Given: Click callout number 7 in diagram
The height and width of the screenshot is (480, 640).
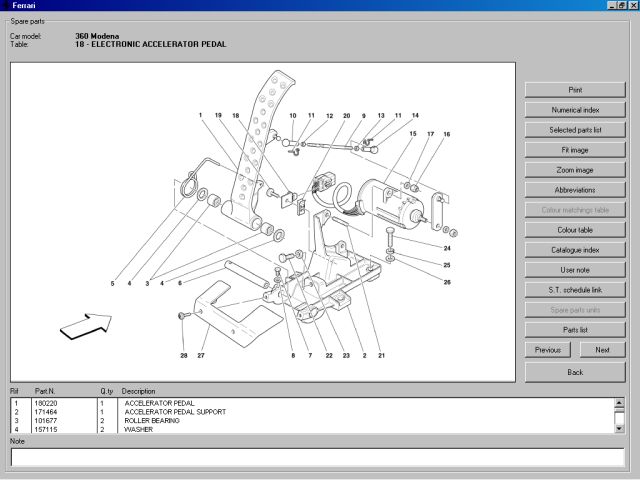Looking at the screenshot, I should tap(310, 356).
